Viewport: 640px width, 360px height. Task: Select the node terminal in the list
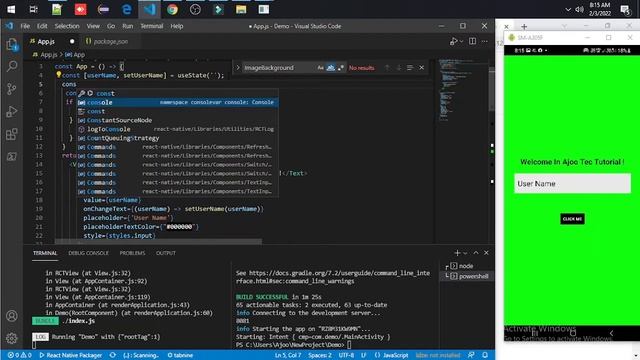466,266
